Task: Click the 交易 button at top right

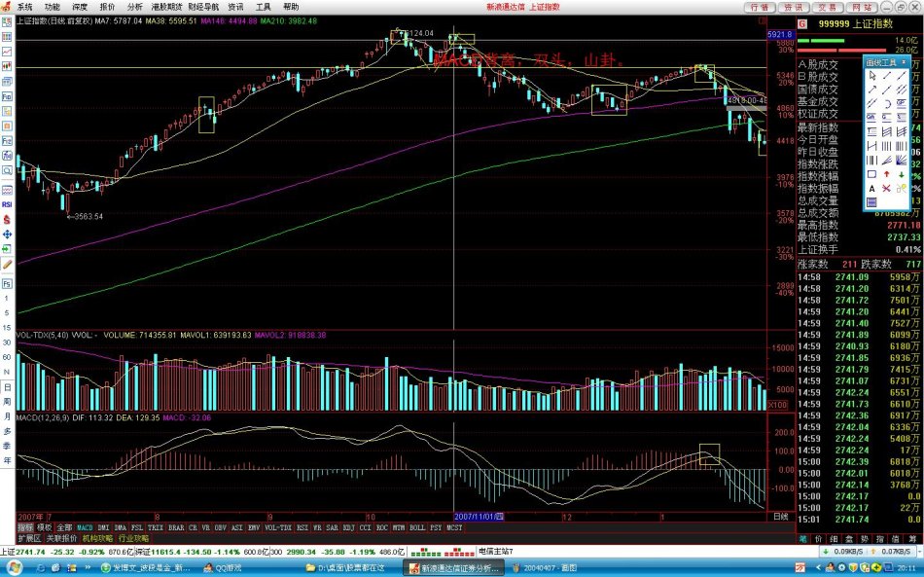Action: point(828,7)
